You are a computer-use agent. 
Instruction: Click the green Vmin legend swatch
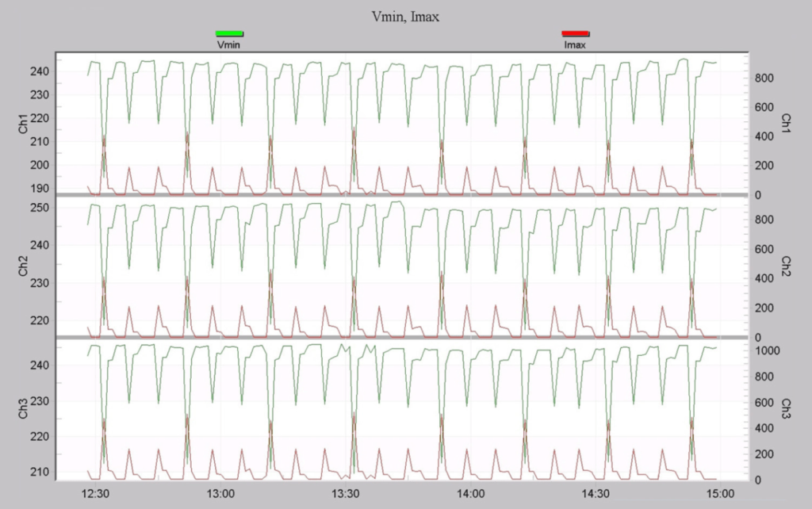pos(229,33)
